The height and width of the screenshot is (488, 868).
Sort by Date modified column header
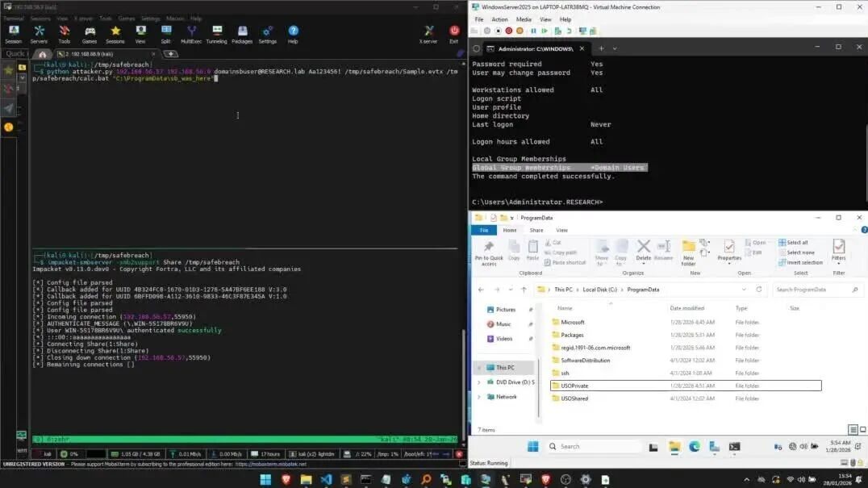click(x=687, y=308)
